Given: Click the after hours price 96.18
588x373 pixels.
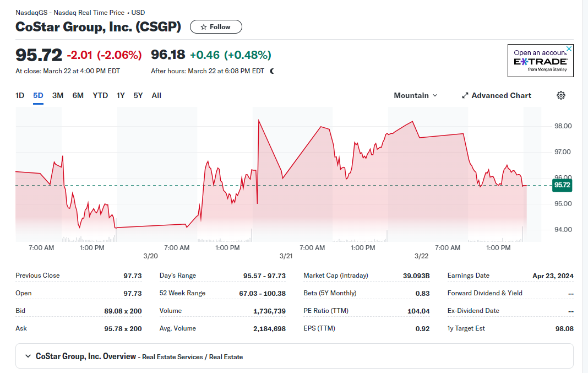Looking at the screenshot, I should coord(168,55).
